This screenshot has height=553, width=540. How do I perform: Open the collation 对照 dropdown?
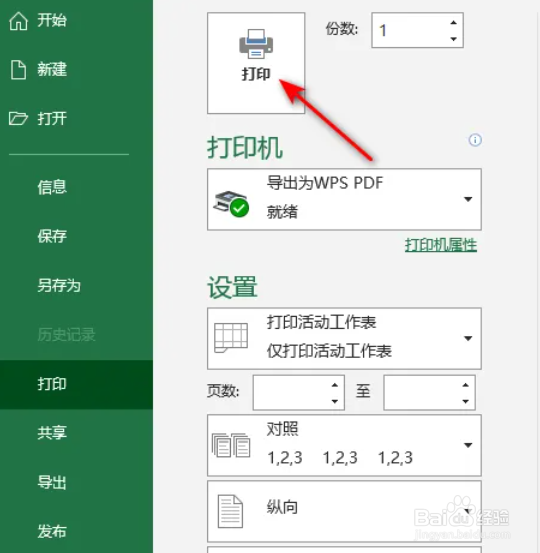pos(344,445)
